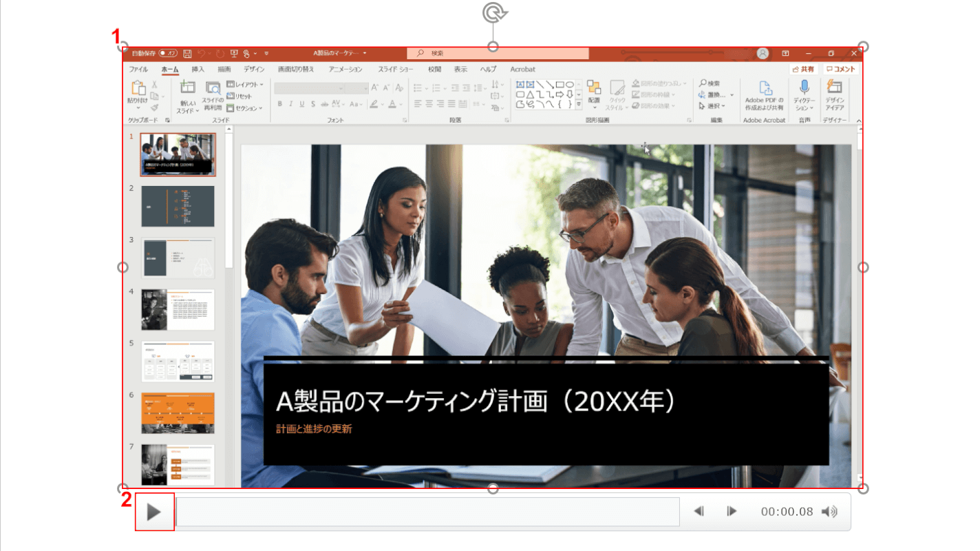Viewport: 980px width, 551px height.
Task: Toggle center text alignment
Action: point(429,104)
